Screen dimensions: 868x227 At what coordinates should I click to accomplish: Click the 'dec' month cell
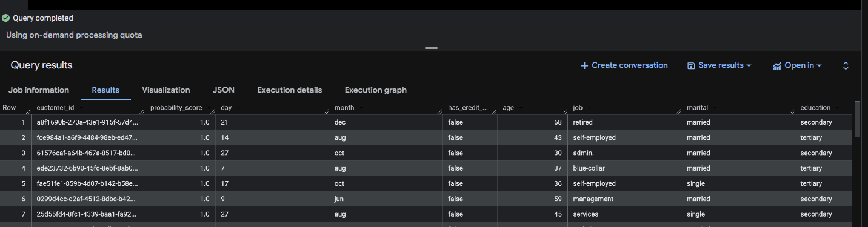tap(386, 122)
